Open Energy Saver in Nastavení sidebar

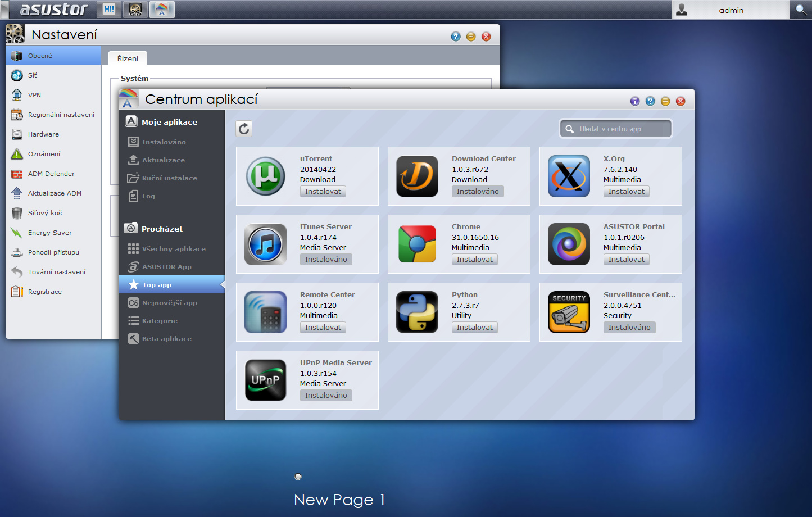click(53, 233)
